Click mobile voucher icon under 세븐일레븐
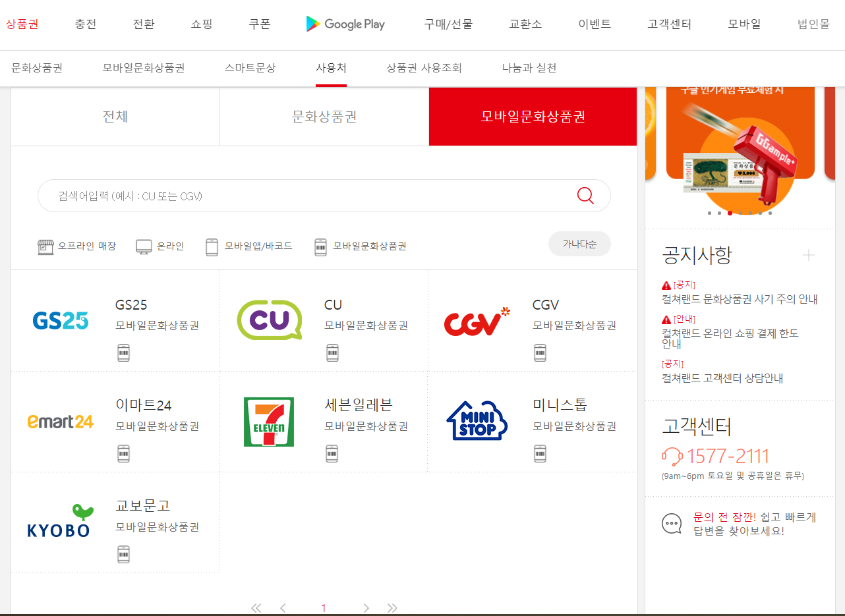845x616 pixels. (332, 454)
